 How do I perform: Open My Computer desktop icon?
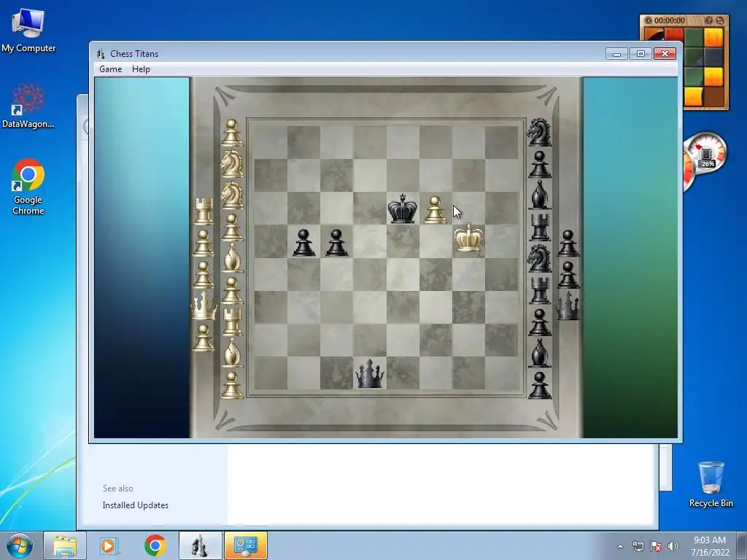28,31
